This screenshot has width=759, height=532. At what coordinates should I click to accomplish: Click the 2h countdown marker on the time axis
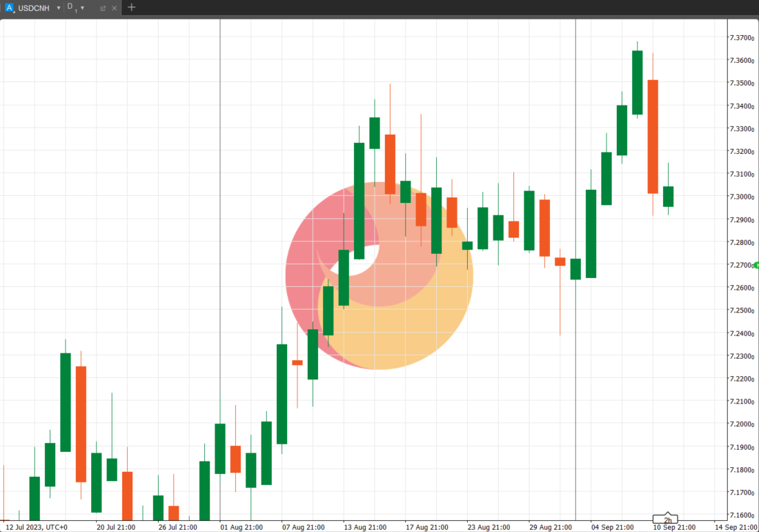coord(667,520)
